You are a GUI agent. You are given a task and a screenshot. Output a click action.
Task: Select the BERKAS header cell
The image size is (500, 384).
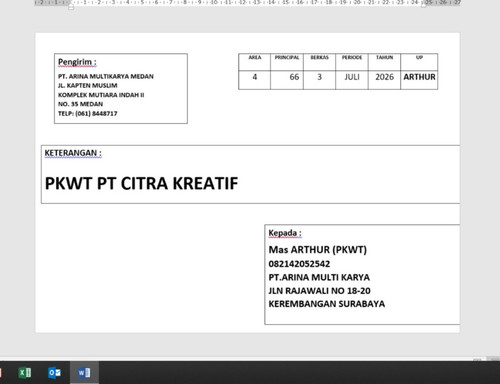pyautogui.click(x=319, y=62)
